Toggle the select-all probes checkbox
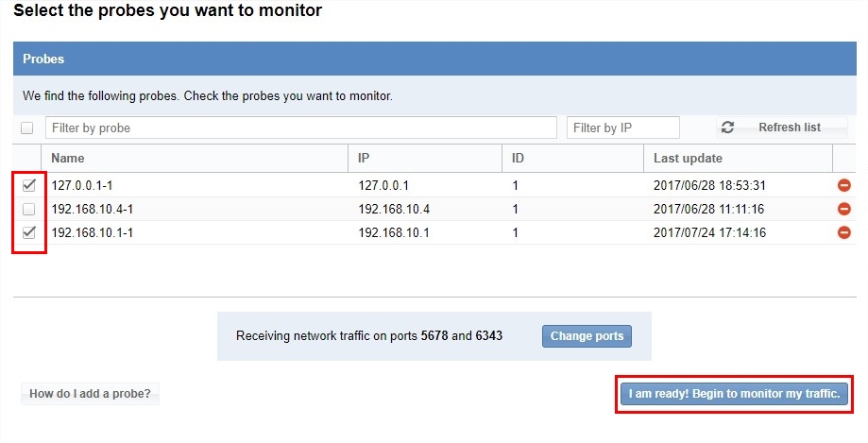This screenshot has height=443, width=868. [27, 128]
